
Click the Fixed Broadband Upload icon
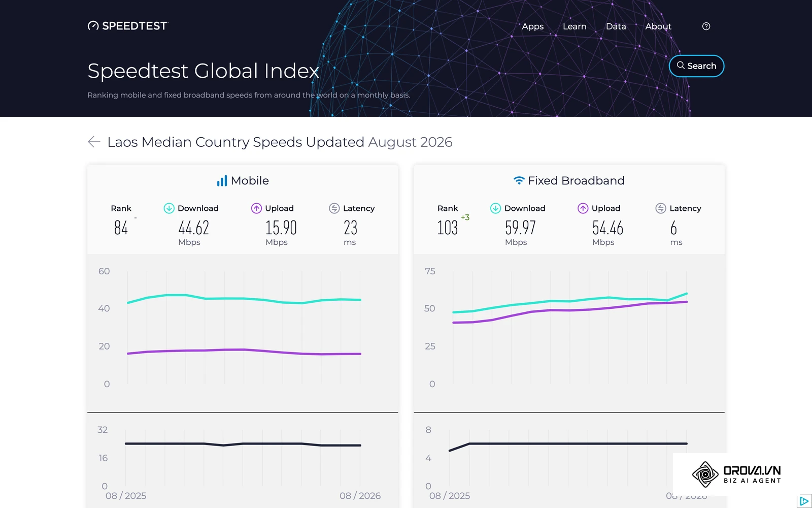583,208
